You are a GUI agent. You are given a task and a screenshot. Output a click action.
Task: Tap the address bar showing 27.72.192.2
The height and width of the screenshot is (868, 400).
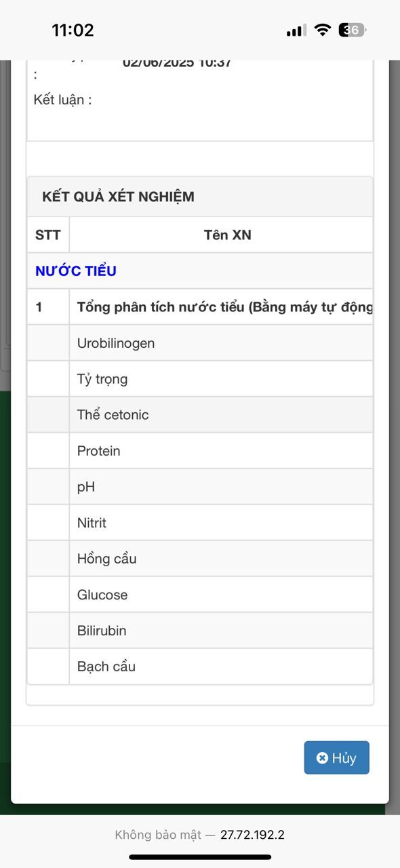pos(200,835)
